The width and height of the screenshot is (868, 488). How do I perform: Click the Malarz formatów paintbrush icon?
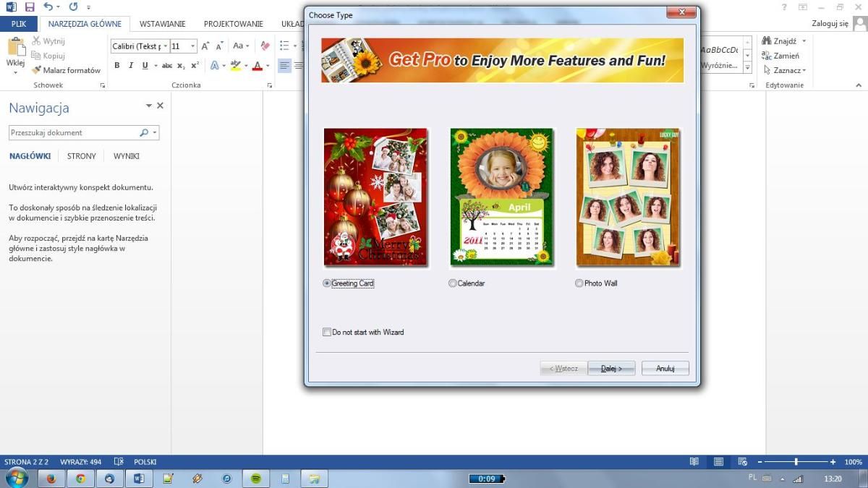pyautogui.click(x=36, y=70)
